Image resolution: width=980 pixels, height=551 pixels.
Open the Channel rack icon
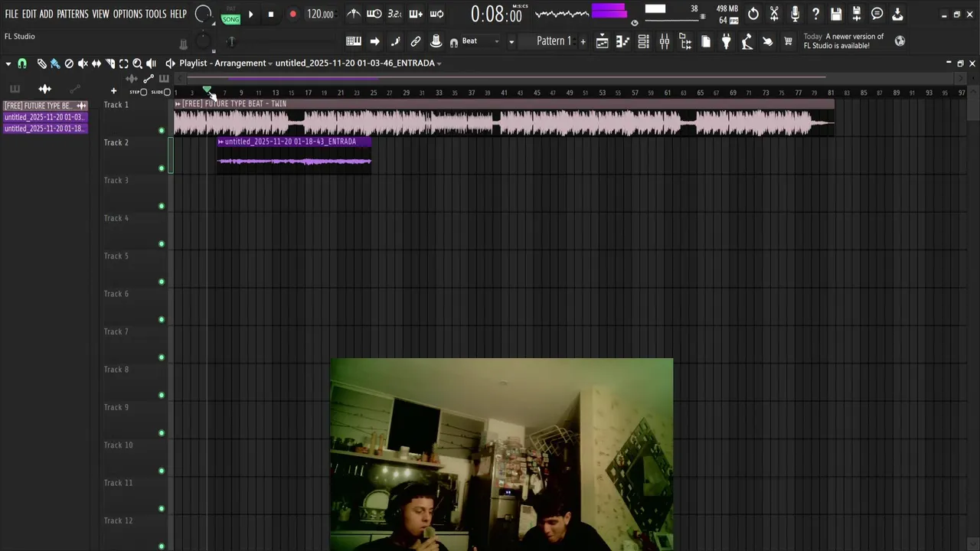(644, 42)
